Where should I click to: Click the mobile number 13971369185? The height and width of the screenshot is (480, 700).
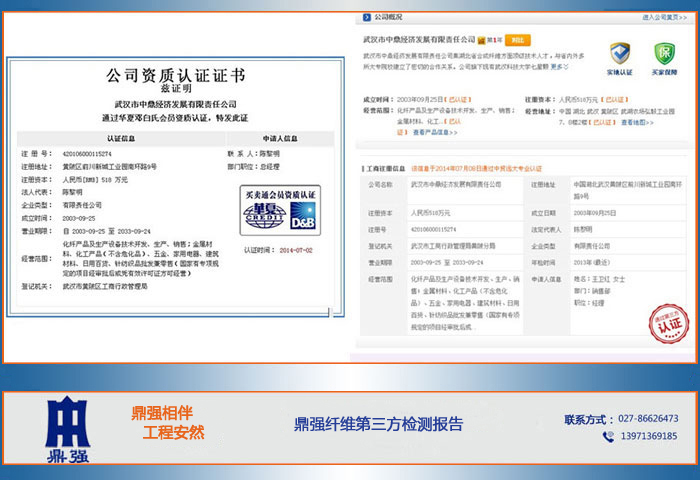tap(649, 436)
